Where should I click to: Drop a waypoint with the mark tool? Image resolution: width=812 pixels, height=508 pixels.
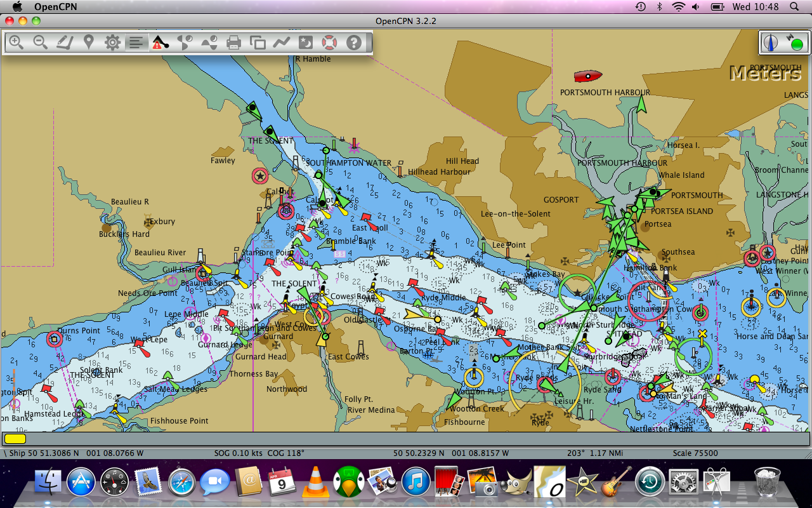pyautogui.click(x=89, y=42)
